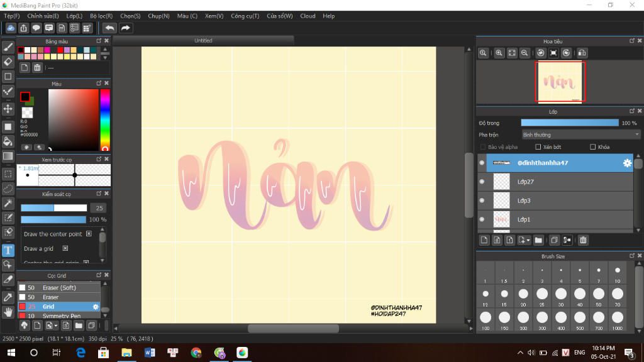The height and width of the screenshot is (362, 644).
Task: Select the Symmetry Pen brush
Action: click(58, 315)
